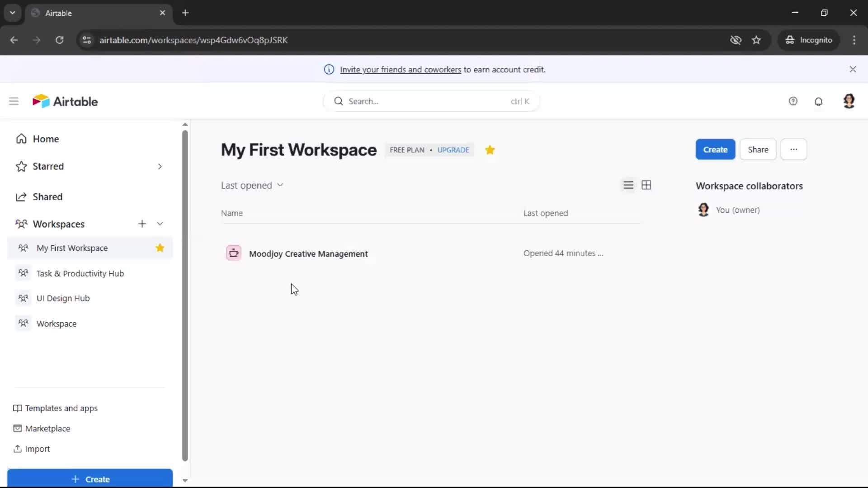Screen dimensions: 868x488
Task: Open the tab search dropdown
Action: (x=13, y=13)
